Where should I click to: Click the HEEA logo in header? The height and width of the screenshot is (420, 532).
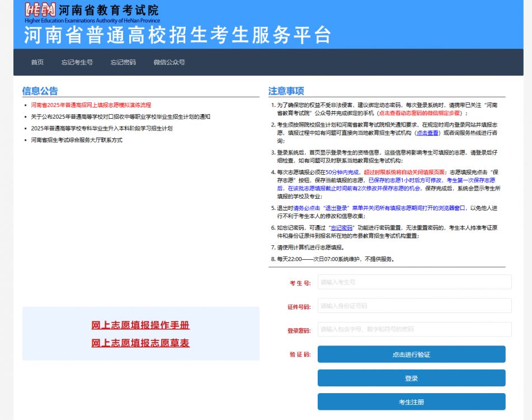click(40, 10)
